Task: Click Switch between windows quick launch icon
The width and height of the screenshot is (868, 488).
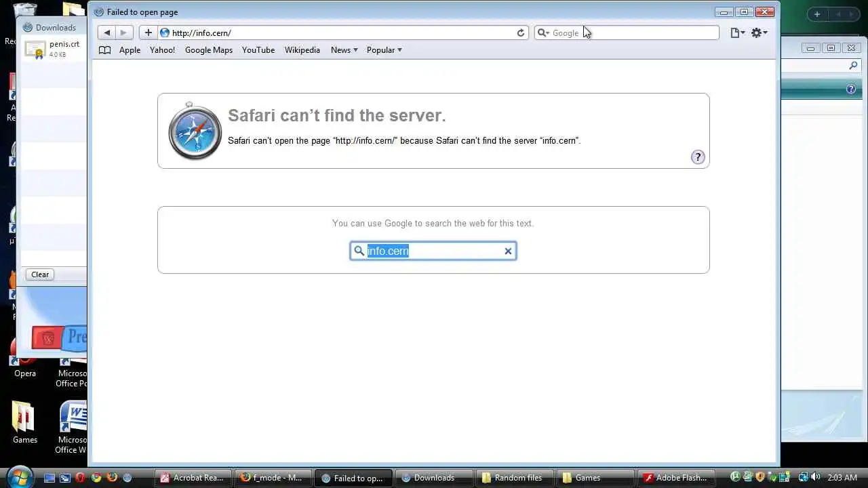Action: click(x=65, y=478)
